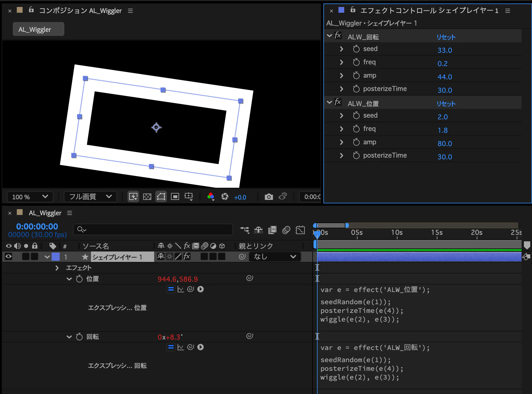Reset the ALW_回転 effect

pos(446,37)
